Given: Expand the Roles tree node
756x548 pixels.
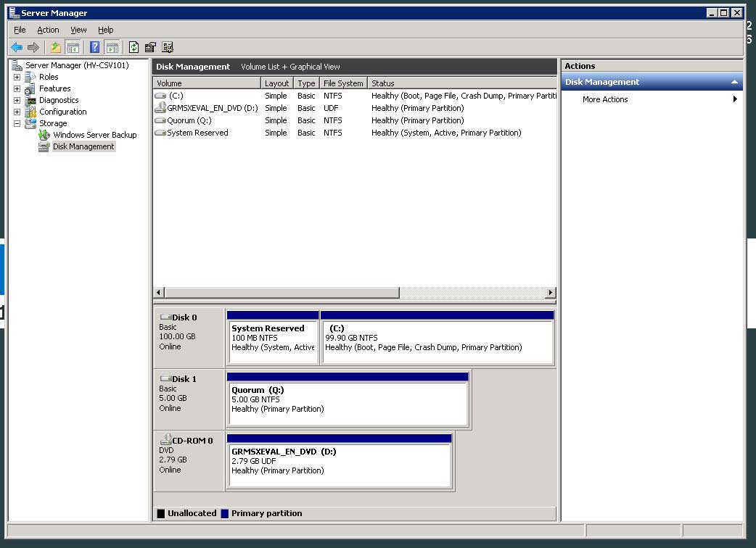Looking at the screenshot, I should pyautogui.click(x=17, y=77).
